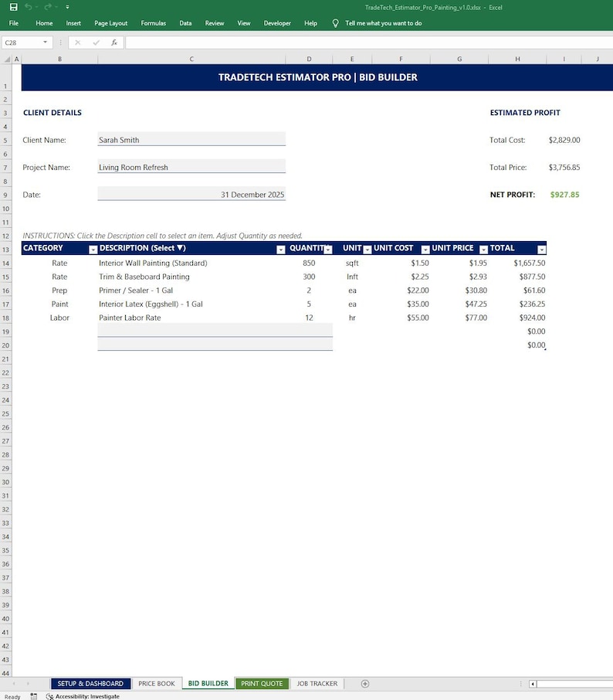
Task: Open the Data ribbon tab
Action: 185,23
